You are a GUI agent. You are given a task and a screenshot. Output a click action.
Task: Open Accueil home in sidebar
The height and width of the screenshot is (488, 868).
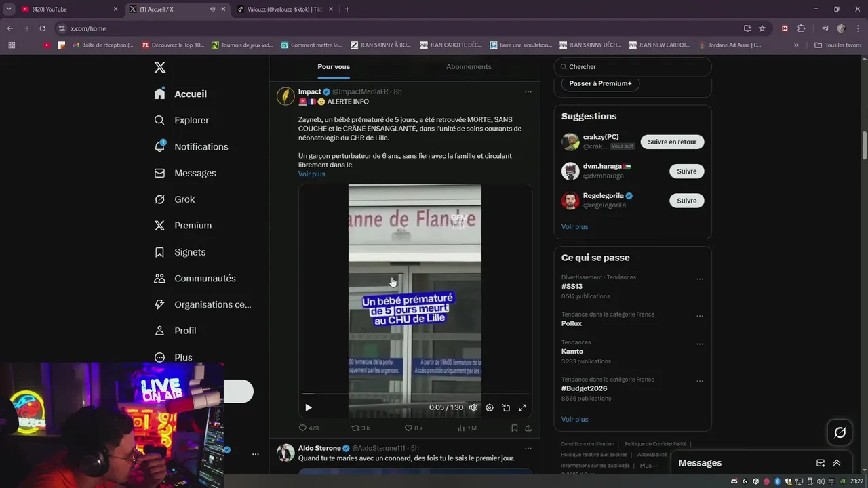[x=180, y=94]
